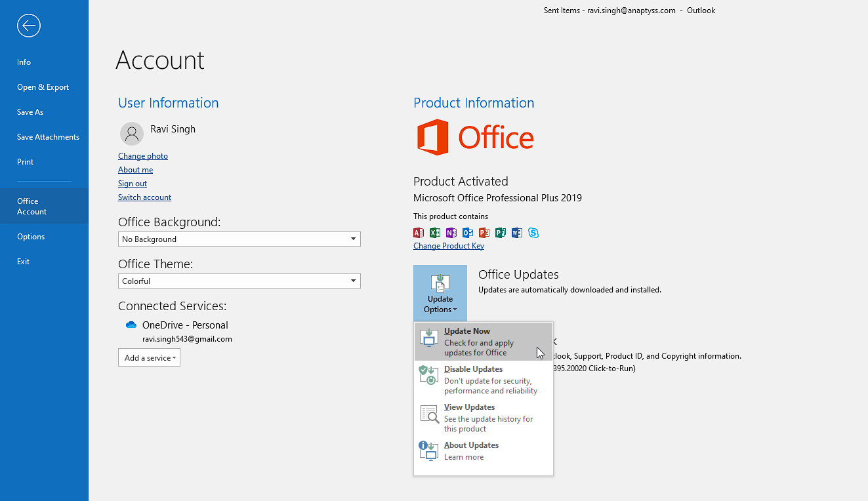This screenshot has height=501, width=868.
Task: Click the Office Updates heading
Action: click(x=518, y=274)
